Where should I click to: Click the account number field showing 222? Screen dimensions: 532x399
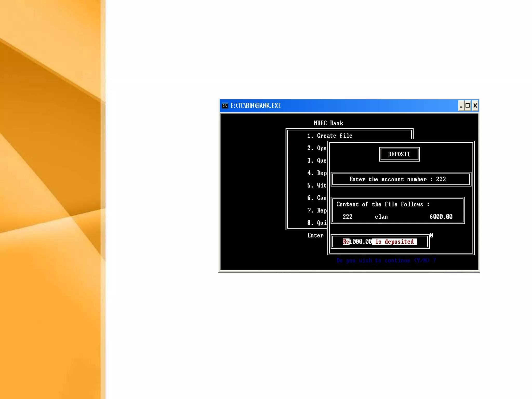[441, 179]
